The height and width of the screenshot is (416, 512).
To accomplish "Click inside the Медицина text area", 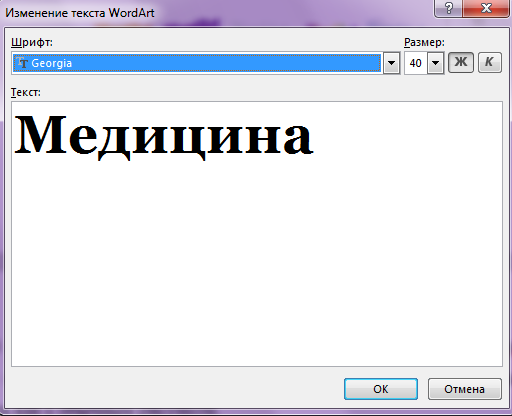I will pyautogui.click(x=257, y=234).
